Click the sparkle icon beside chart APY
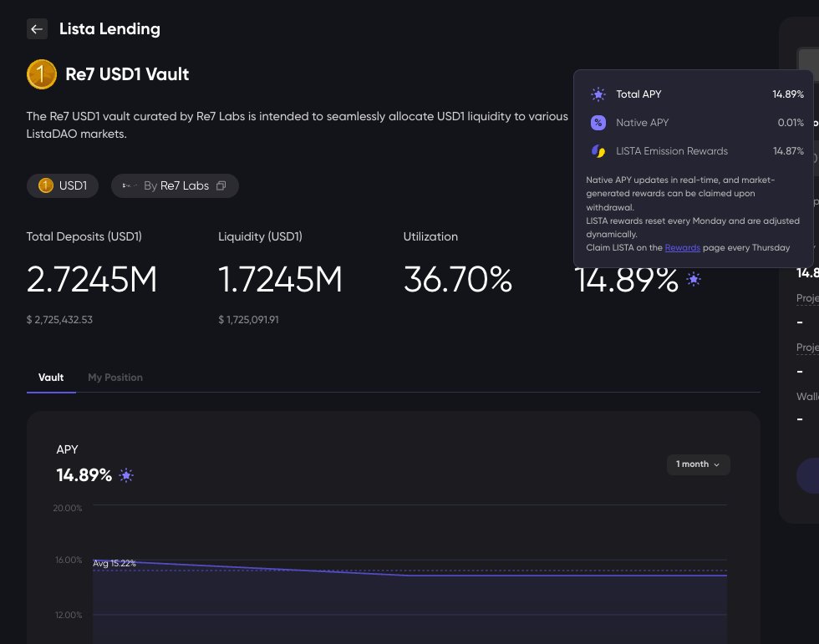Screen dimensions: 819x644 click(x=126, y=475)
